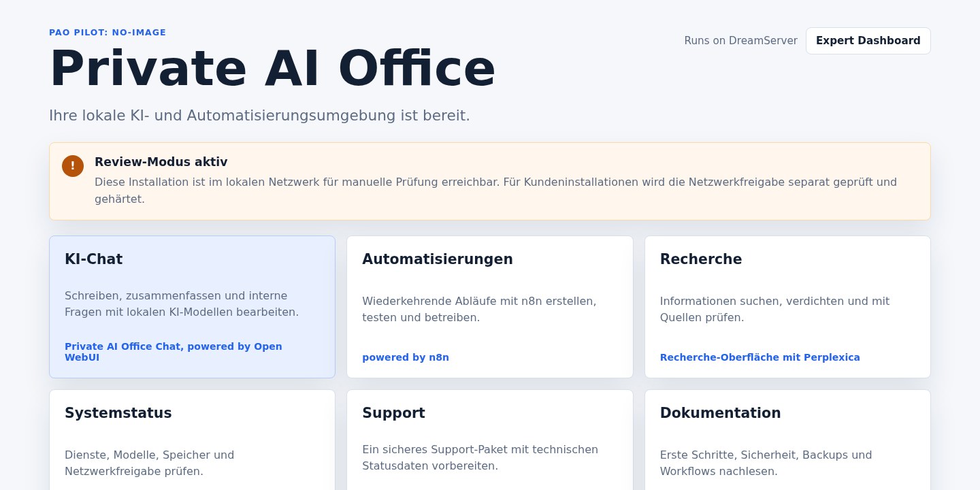980x490 pixels.
Task: Open the Systemstatus card
Action: pyautogui.click(x=192, y=440)
